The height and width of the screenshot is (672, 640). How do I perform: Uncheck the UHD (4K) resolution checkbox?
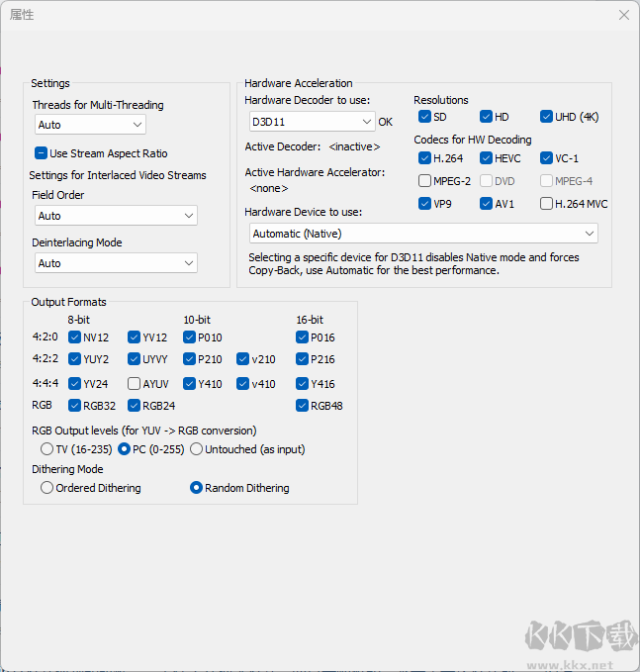pyautogui.click(x=546, y=117)
